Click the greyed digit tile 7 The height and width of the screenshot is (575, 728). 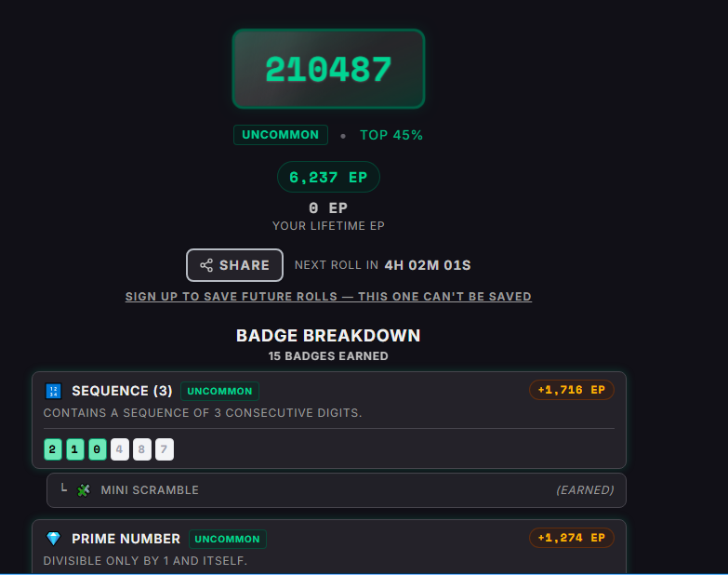pos(164,449)
